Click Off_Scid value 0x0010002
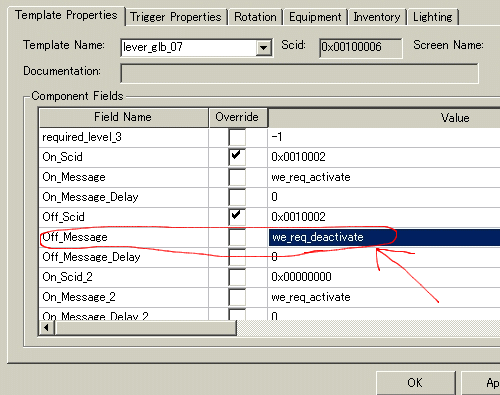 pyautogui.click(x=298, y=217)
